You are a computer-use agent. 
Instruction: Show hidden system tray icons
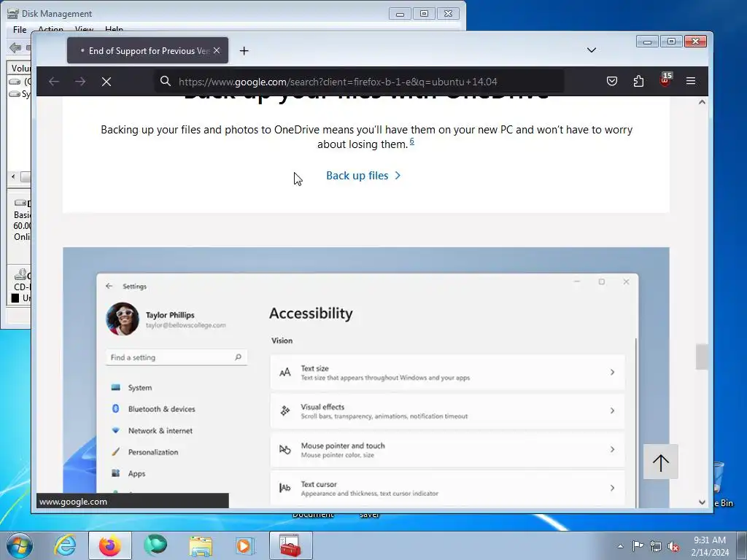tap(620, 546)
